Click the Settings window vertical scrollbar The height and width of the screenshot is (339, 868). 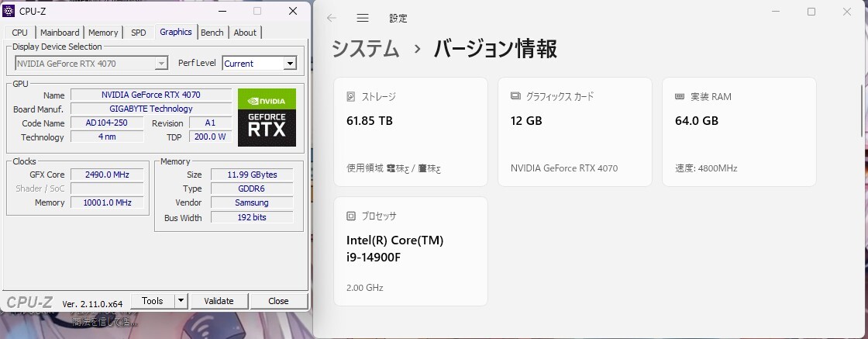tap(862, 111)
